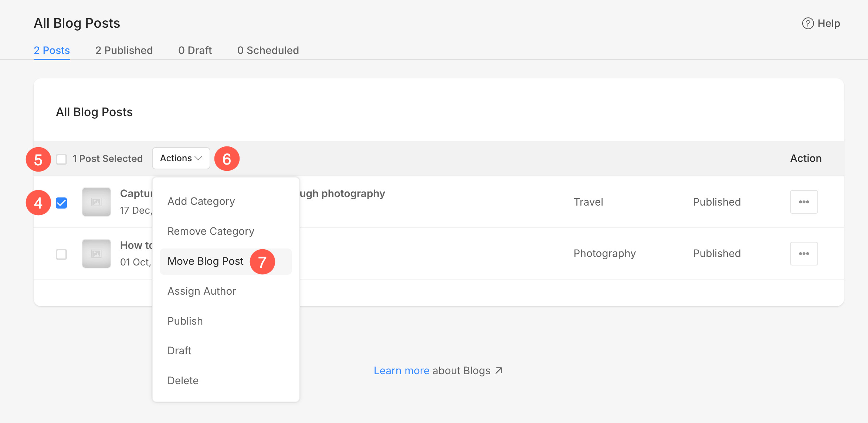Choose Move Blog Post from menu
The height and width of the screenshot is (423, 868).
[206, 261]
